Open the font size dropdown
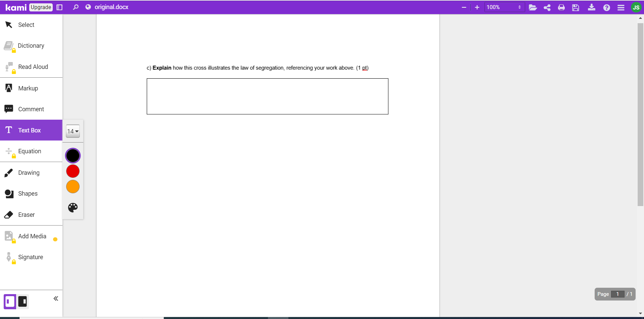The height and width of the screenshot is (319, 644). click(x=73, y=131)
